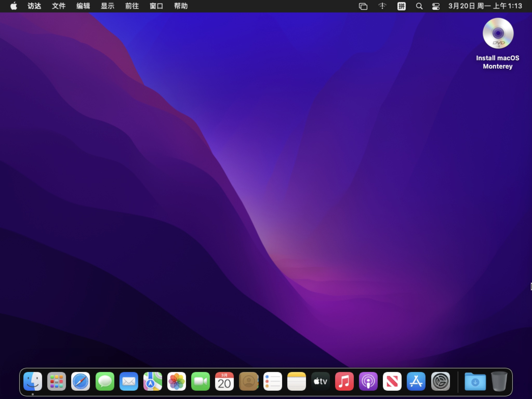
Task: Launch the Photos app
Action: (177, 382)
